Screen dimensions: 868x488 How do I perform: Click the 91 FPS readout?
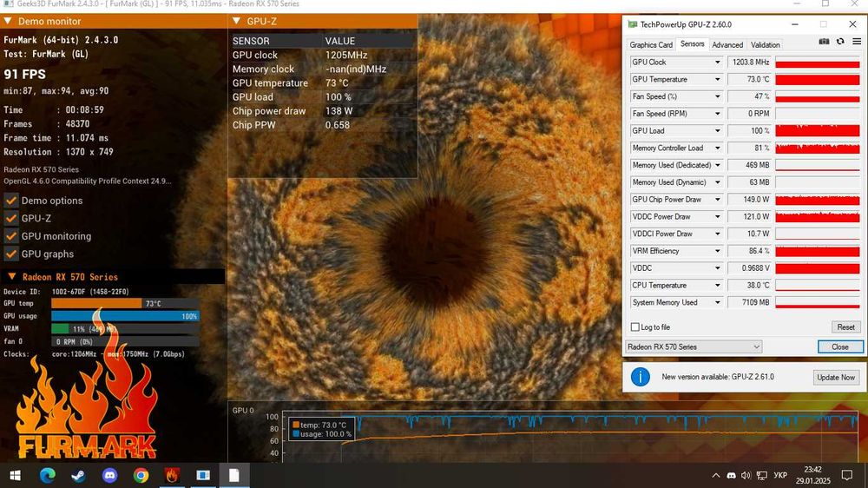pos(25,74)
